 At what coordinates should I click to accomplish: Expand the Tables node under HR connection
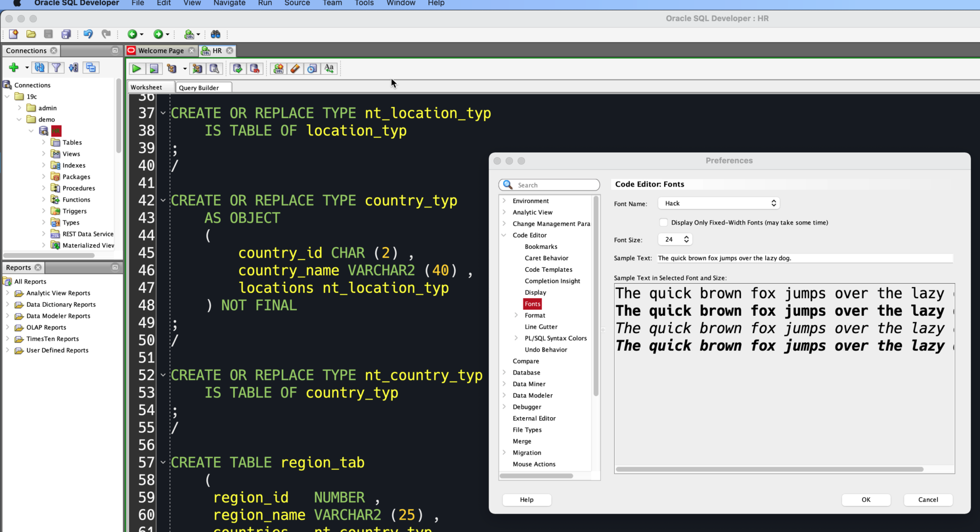click(x=44, y=142)
